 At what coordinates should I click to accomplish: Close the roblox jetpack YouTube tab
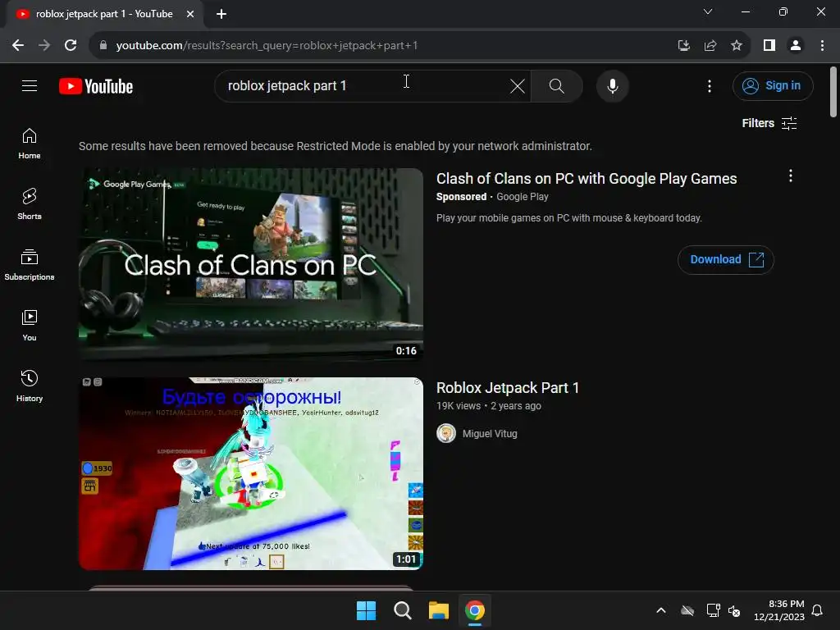click(x=190, y=15)
